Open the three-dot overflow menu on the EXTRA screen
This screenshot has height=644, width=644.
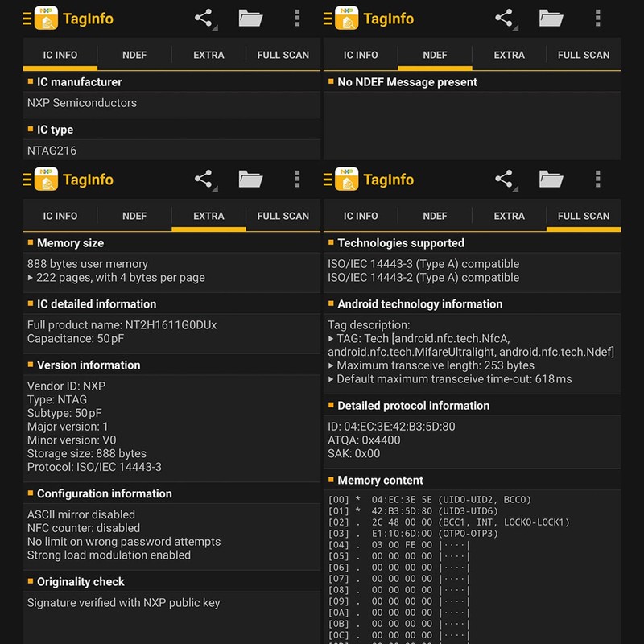(x=297, y=179)
